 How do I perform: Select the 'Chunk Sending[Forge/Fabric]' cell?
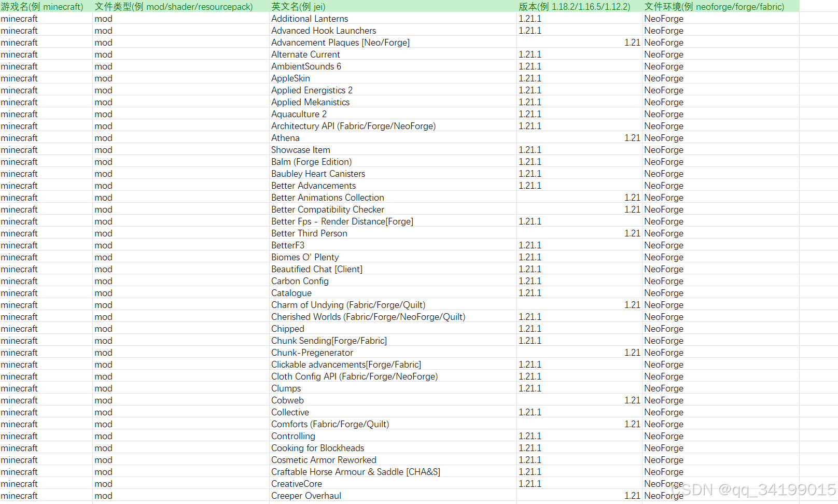click(393, 341)
